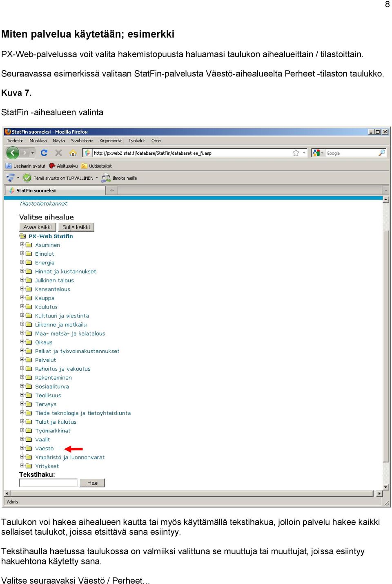This screenshot has width=392, height=584.
Task: Open the Muokkaa menu
Action: click(x=38, y=141)
